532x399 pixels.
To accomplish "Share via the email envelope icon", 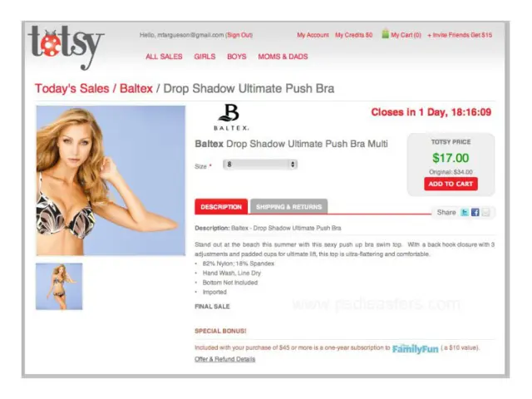I will [x=485, y=213].
